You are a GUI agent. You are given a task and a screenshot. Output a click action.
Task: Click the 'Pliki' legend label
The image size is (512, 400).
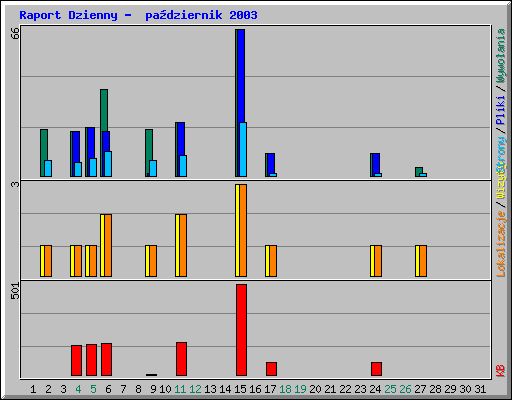[500, 111]
